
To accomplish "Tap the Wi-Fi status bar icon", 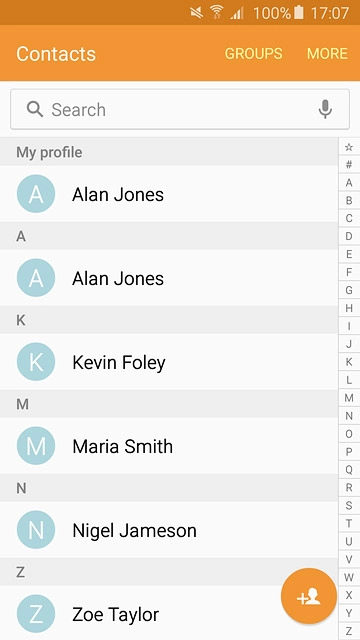I will click(217, 13).
